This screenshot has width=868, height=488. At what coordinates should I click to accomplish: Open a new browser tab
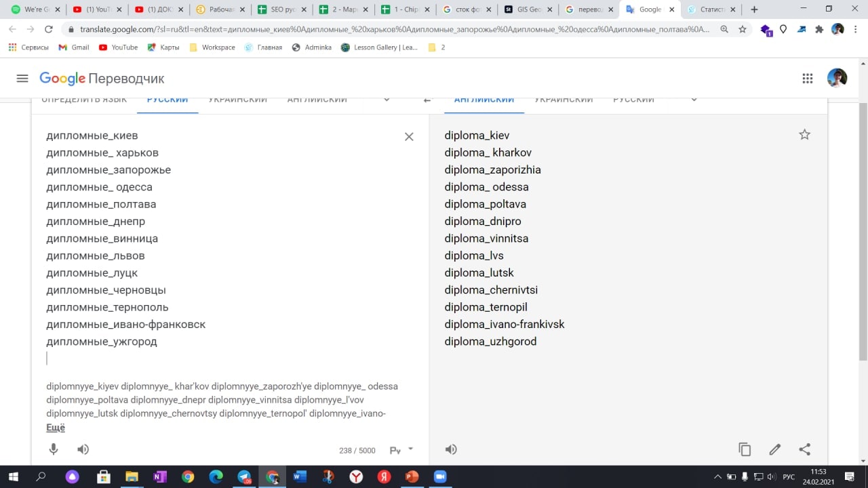[x=754, y=9]
